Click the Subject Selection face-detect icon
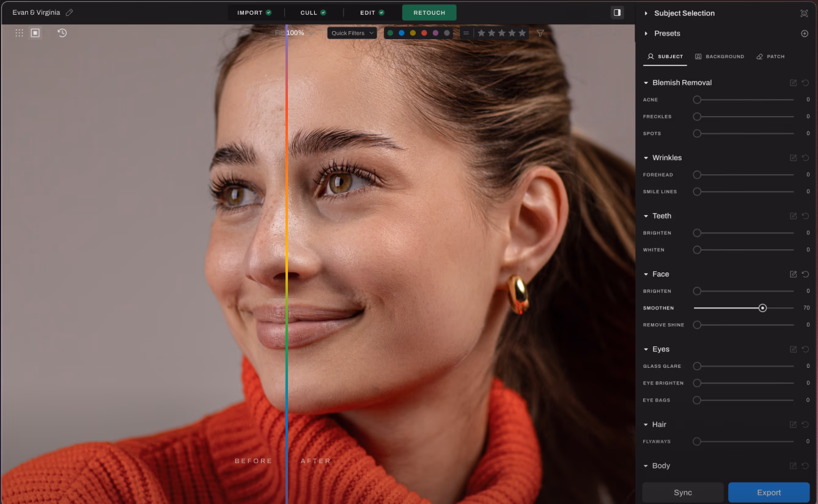818x504 pixels. point(804,13)
